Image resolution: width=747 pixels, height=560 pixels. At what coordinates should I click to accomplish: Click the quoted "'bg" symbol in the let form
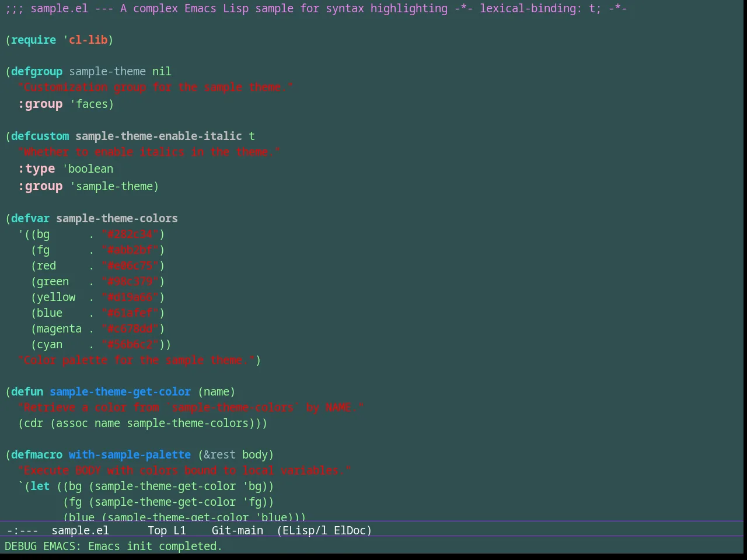click(252, 487)
